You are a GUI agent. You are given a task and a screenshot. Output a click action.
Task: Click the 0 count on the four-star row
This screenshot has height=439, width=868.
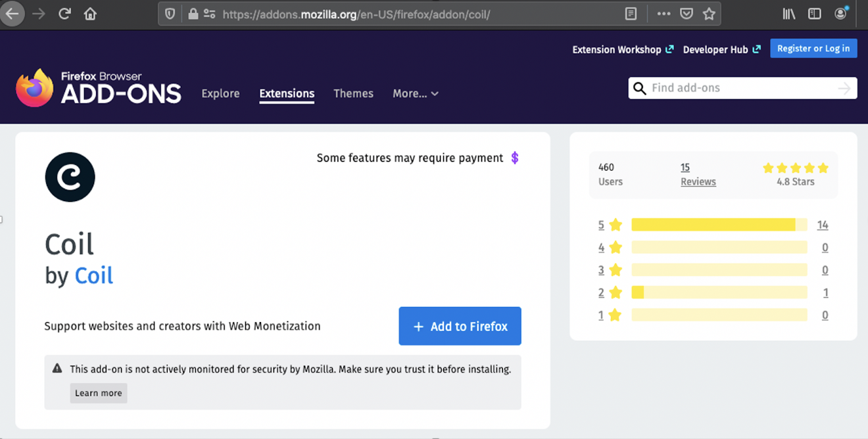point(825,248)
